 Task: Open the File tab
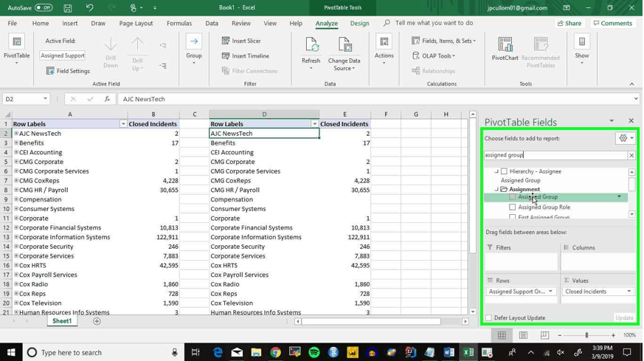13,23
